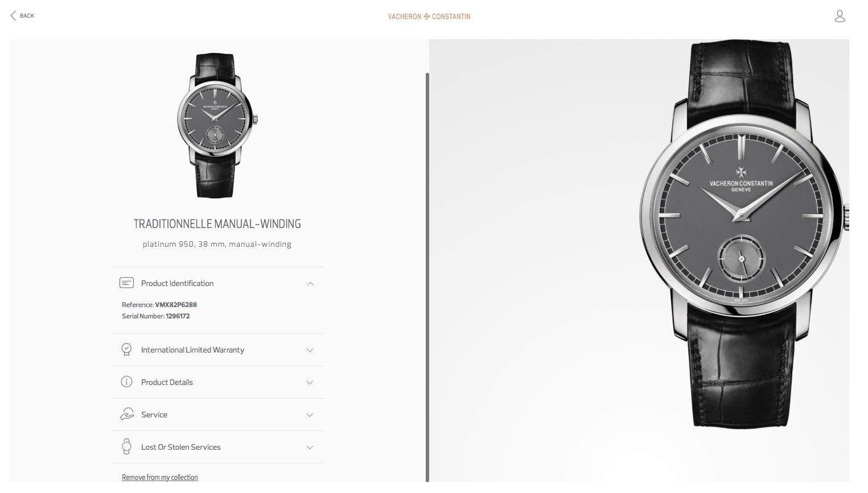Click the Product Details info icon
Image resolution: width=868 pixels, height=493 pixels.
point(126,382)
